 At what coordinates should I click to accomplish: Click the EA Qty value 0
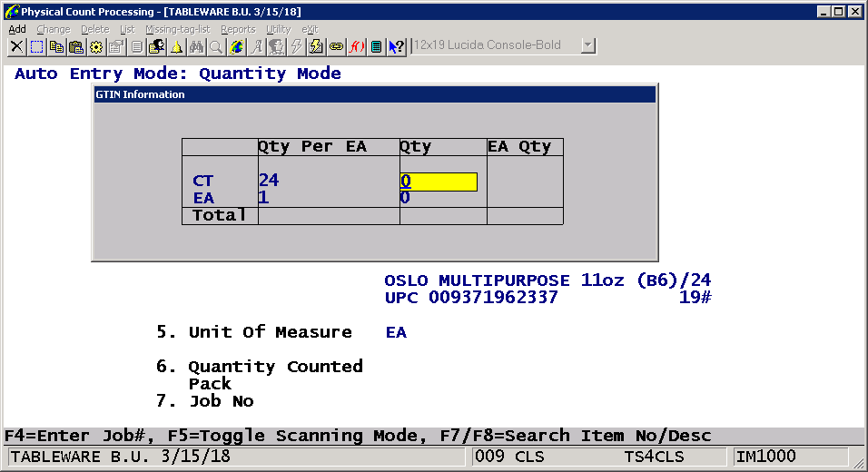(405, 198)
